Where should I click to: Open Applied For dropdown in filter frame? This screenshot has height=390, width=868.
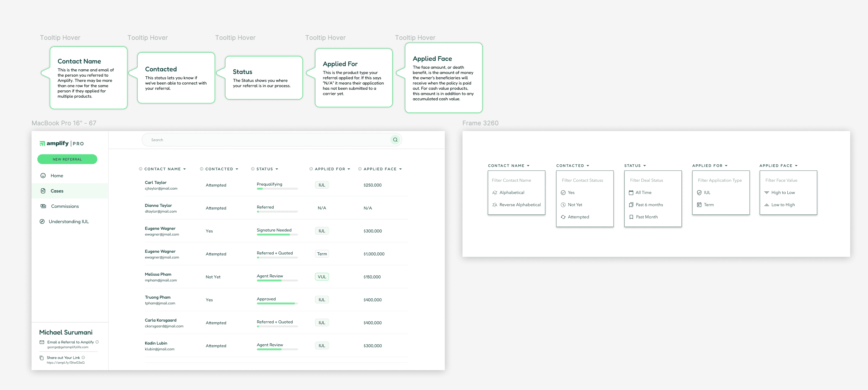click(x=726, y=166)
